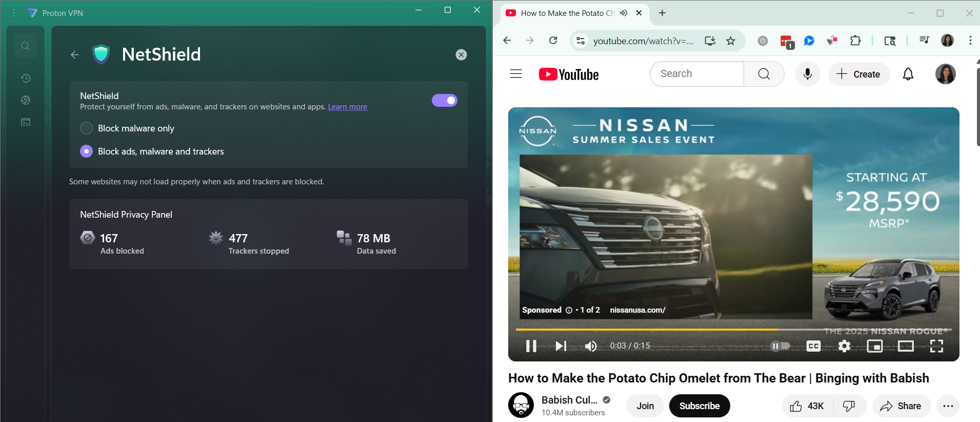The height and width of the screenshot is (422, 980).
Task: Switch to miniplayer mode
Action: (x=875, y=346)
